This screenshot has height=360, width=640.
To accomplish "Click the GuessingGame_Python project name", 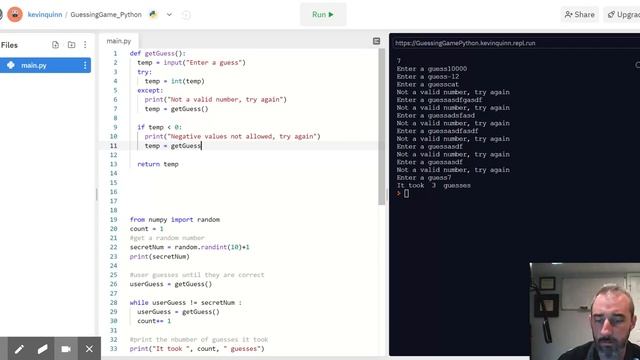I will click(x=106, y=15).
